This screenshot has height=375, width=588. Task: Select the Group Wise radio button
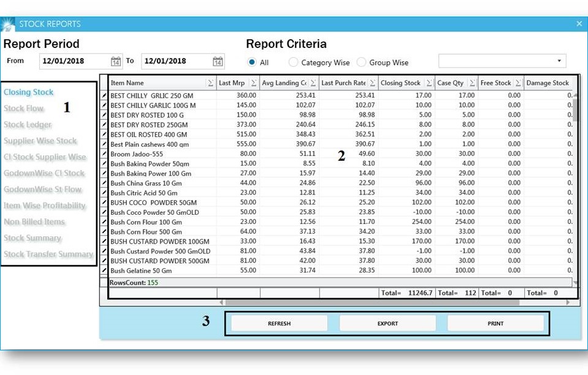point(362,62)
